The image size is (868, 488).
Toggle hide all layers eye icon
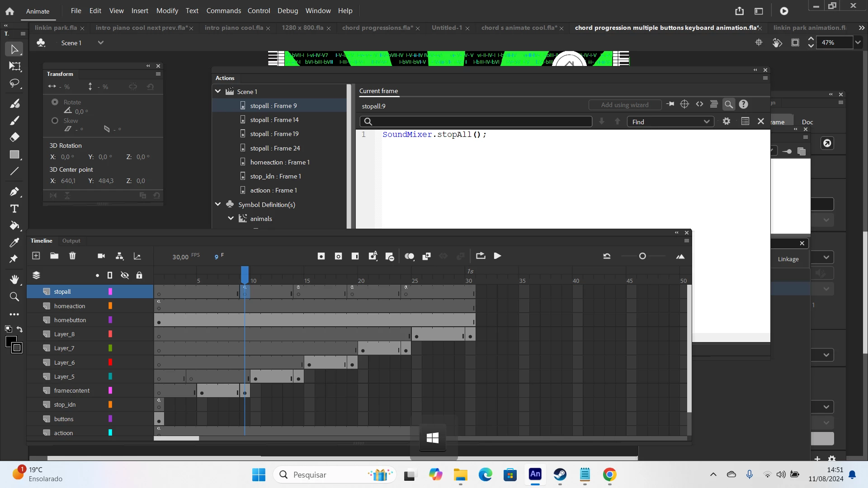pos(125,275)
